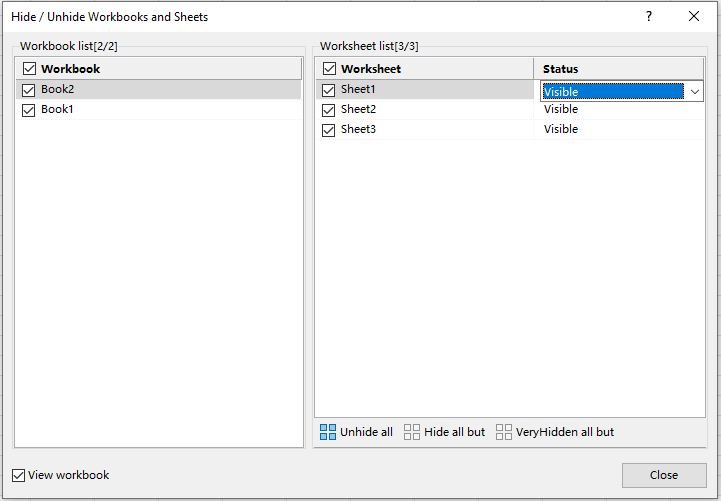Viewport: 721px width, 501px height.
Task: Toggle the select-all Workbook header checkbox
Action: [x=29, y=69]
